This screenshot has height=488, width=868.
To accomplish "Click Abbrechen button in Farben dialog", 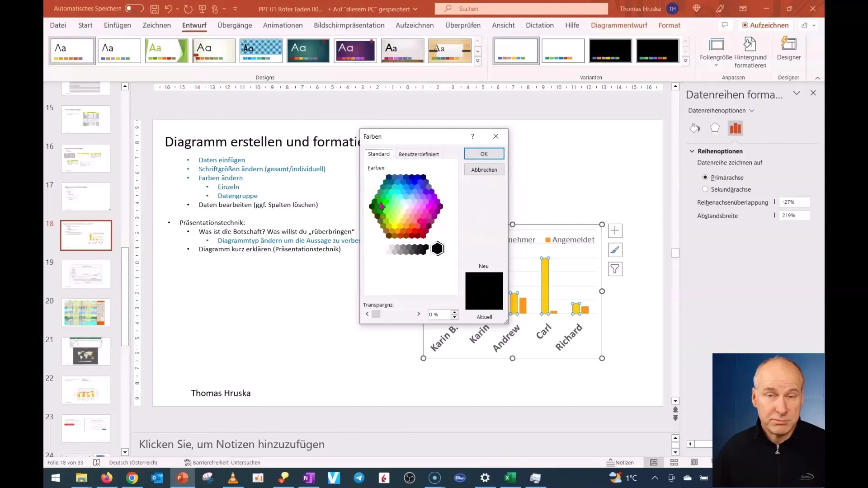I will 483,169.
